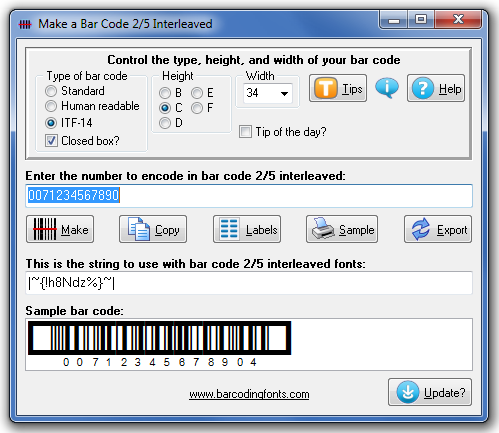
Task: Click the generated font string field
Action: click(249, 283)
